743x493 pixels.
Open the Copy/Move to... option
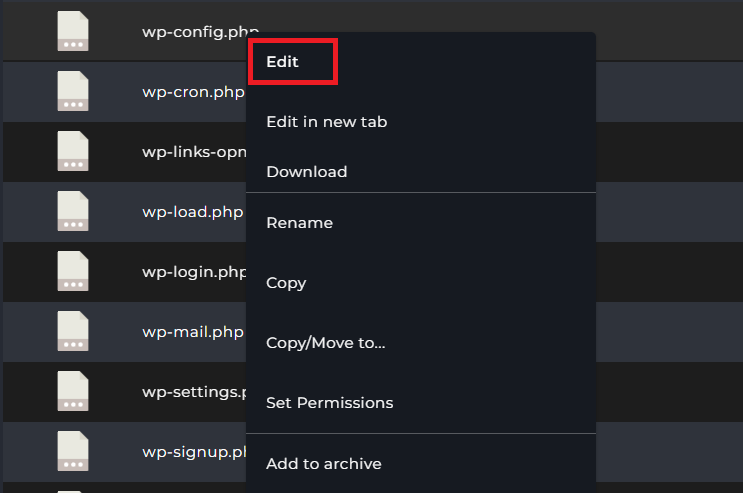[325, 343]
